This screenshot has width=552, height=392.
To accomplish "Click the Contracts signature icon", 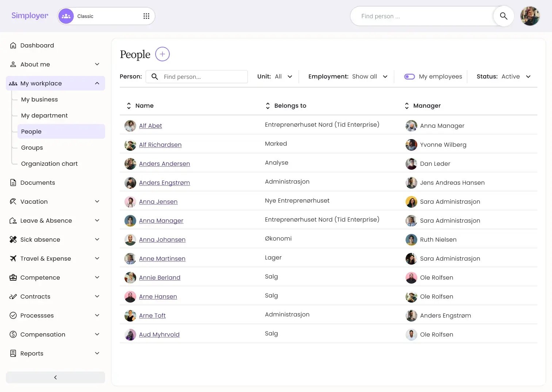I will 13,296.
